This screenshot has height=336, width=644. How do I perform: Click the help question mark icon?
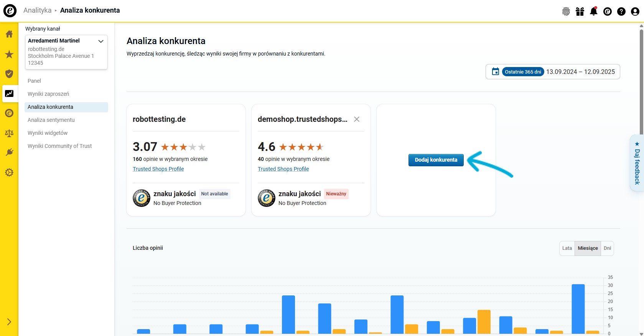click(x=621, y=11)
